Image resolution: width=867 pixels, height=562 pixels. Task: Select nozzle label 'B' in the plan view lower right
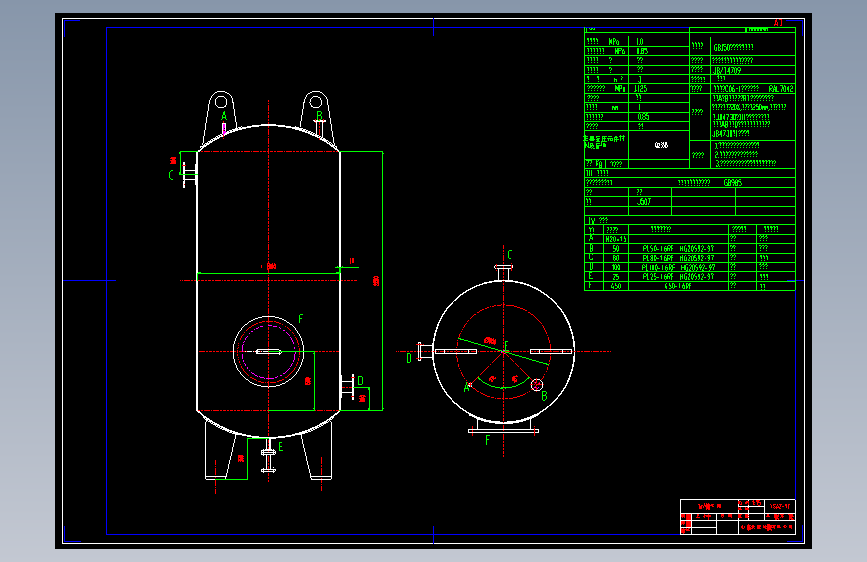544,396
